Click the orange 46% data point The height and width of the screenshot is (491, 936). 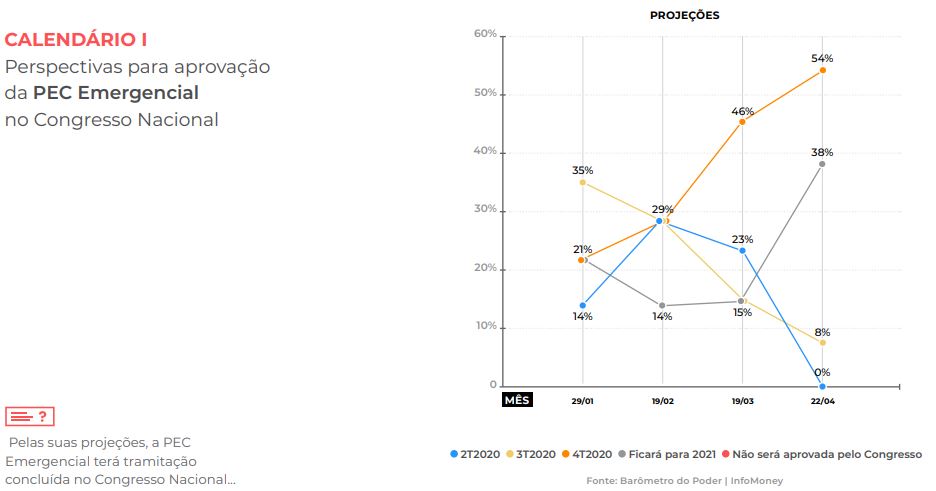[x=742, y=121]
